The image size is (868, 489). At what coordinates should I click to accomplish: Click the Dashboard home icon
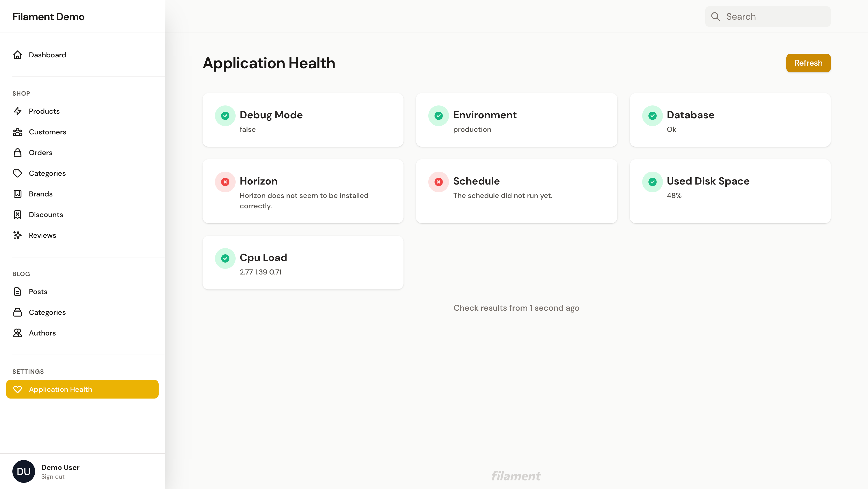tap(18, 55)
